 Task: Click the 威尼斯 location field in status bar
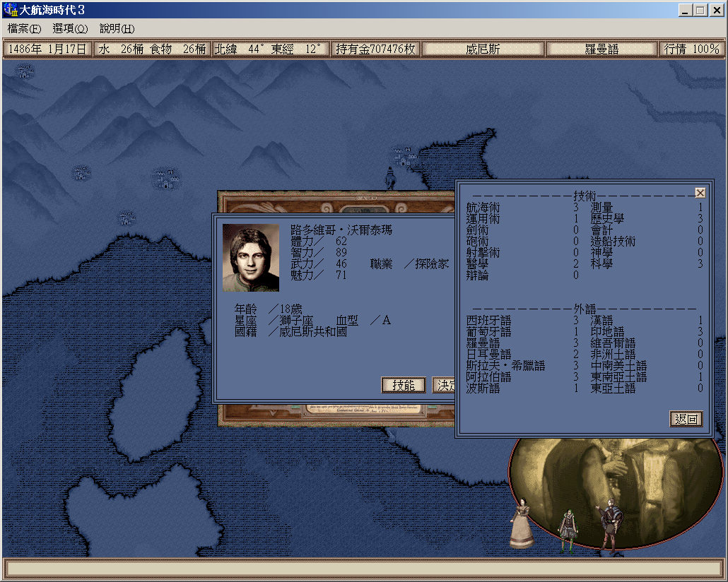(483, 49)
